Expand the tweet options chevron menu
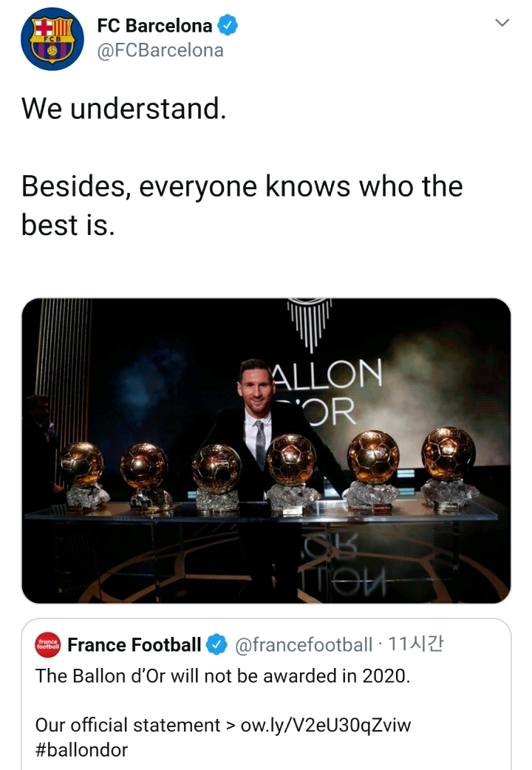The height and width of the screenshot is (770, 532). [502, 23]
